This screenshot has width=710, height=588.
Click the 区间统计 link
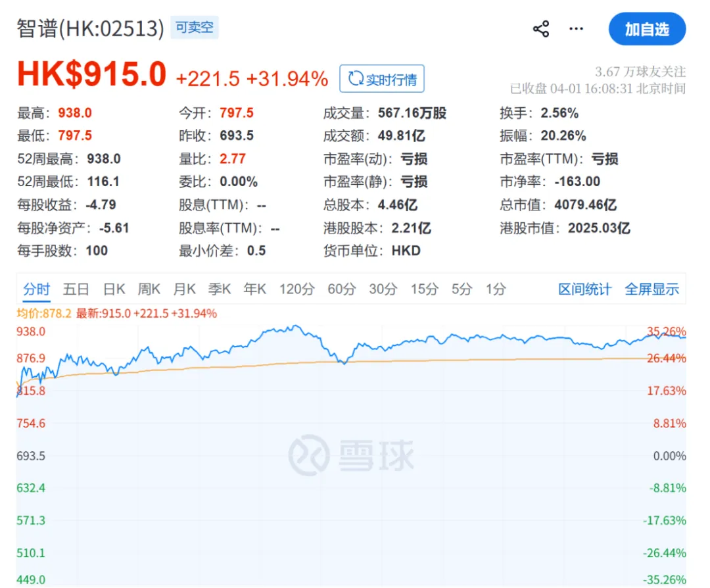click(584, 289)
